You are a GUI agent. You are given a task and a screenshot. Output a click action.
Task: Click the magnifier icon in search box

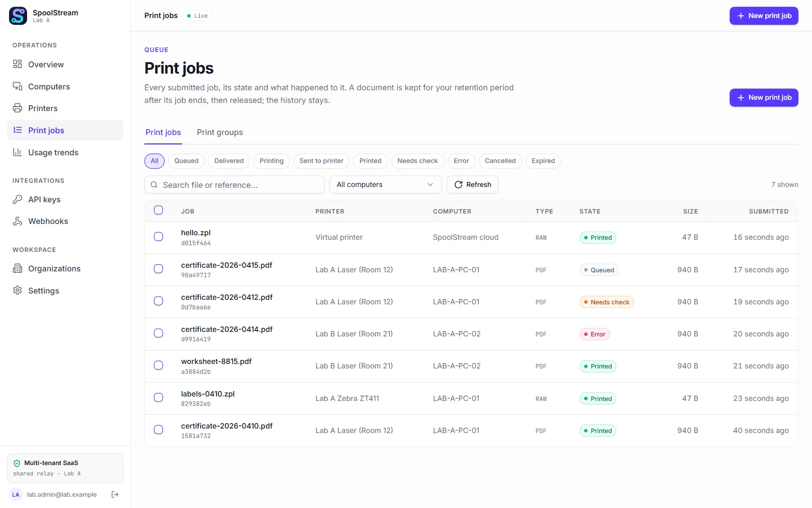click(154, 185)
